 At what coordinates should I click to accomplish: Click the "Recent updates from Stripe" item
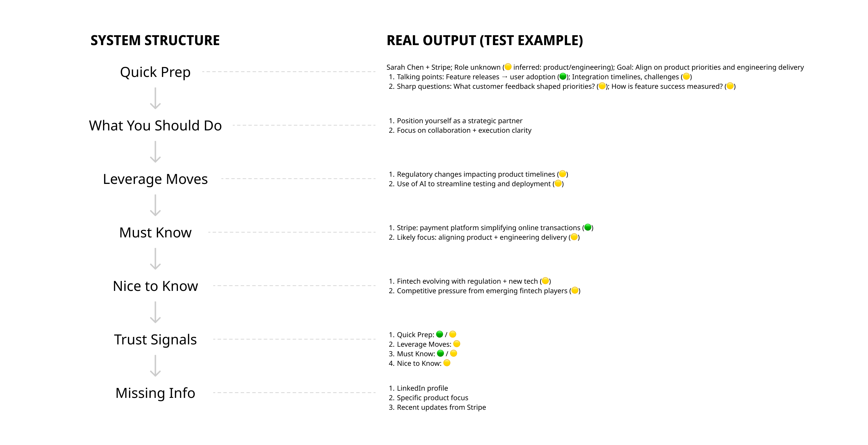tap(441, 407)
